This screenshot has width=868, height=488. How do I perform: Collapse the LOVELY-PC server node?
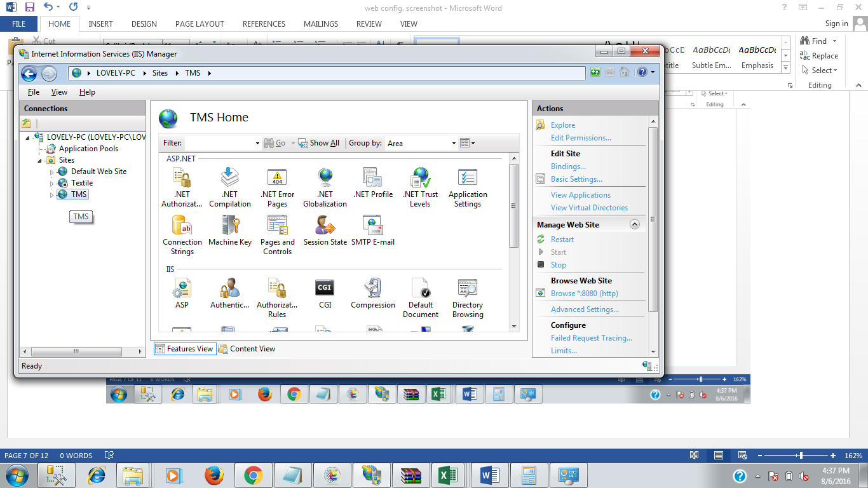pyautogui.click(x=28, y=137)
